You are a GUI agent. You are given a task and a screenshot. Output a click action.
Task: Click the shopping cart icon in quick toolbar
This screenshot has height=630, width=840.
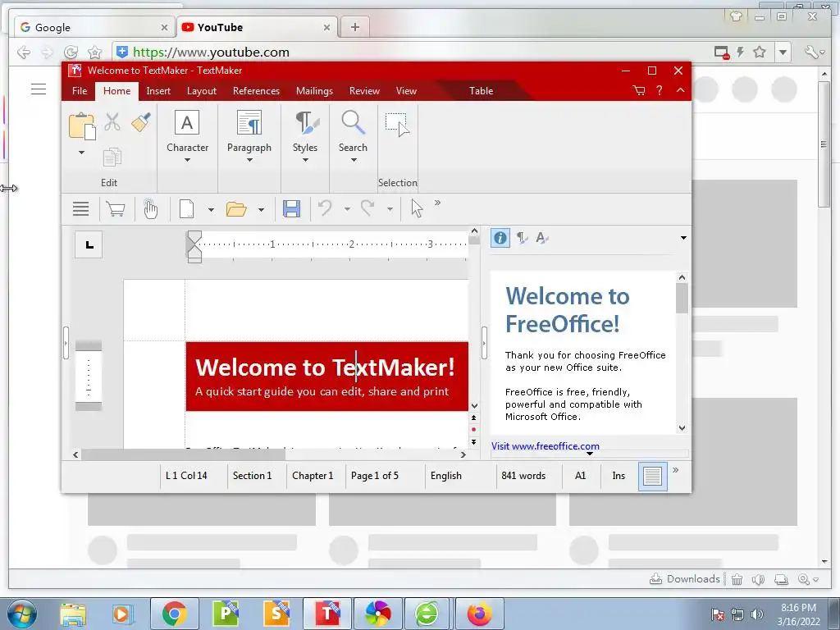(116, 209)
